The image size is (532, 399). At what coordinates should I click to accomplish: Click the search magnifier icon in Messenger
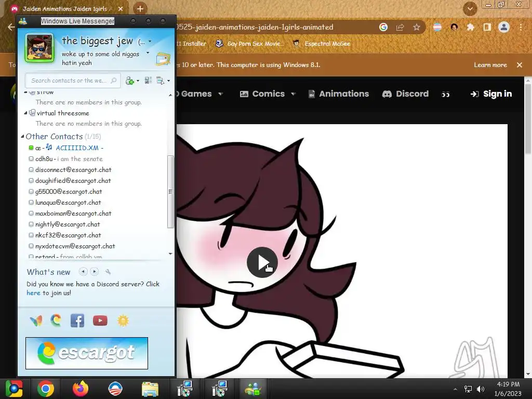pyautogui.click(x=114, y=81)
